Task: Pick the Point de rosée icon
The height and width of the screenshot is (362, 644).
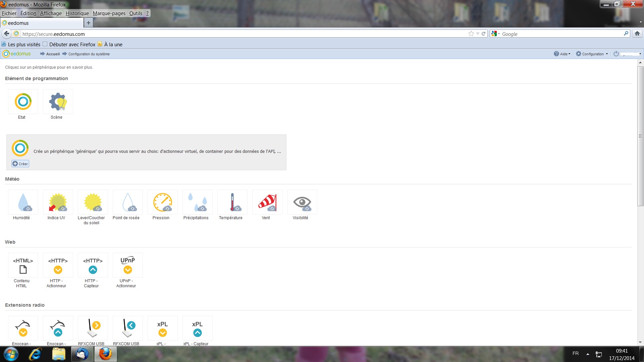Action: point(128,202)
